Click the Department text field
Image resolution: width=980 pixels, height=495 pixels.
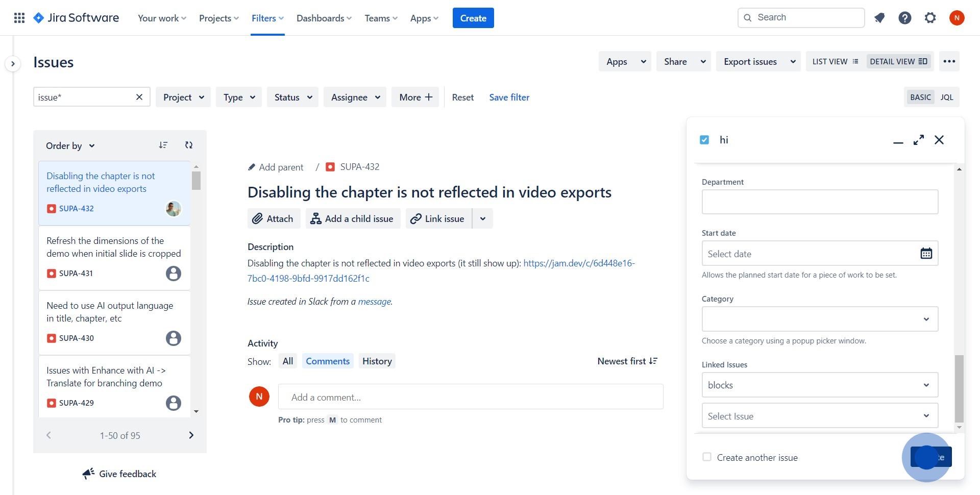point(820,202)
